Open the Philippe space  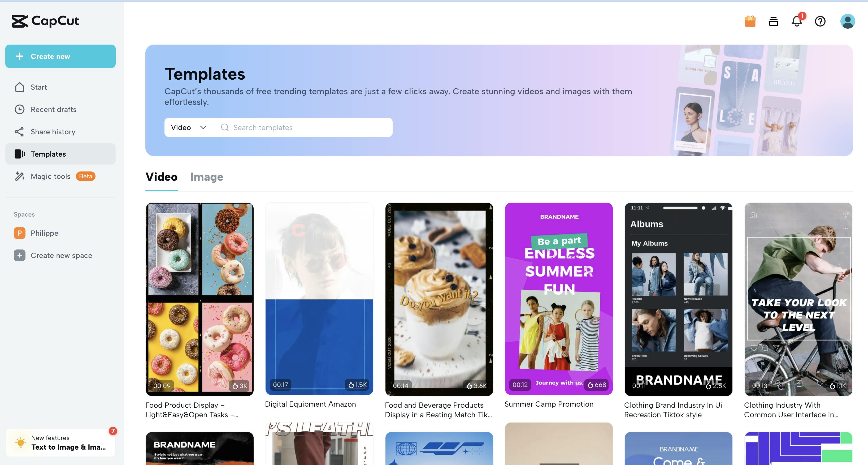click(x=44, y=233)
